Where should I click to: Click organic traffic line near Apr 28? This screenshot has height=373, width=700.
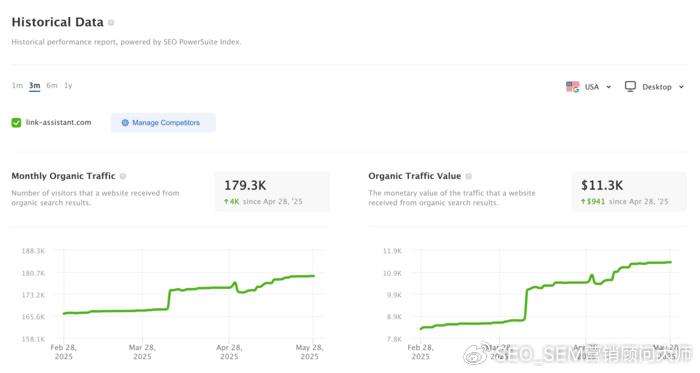229,287
